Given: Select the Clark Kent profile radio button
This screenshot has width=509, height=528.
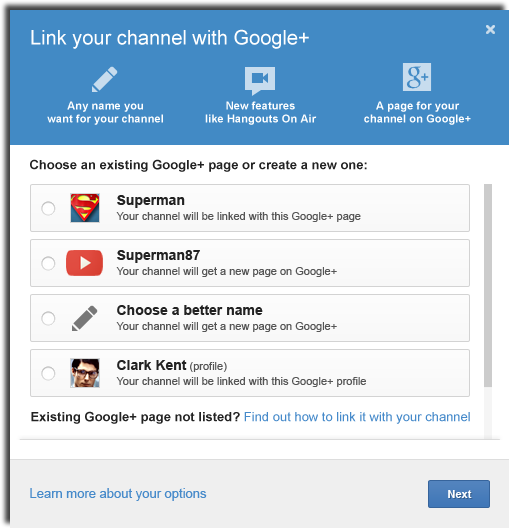Looking at the screenshot, I should [48, 373].
